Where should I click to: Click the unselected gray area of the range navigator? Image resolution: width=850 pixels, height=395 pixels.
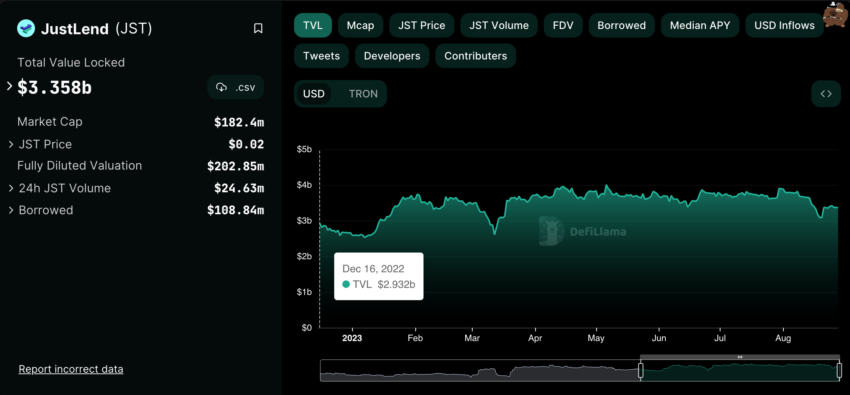pyautogui.click(x=480, y=371)
